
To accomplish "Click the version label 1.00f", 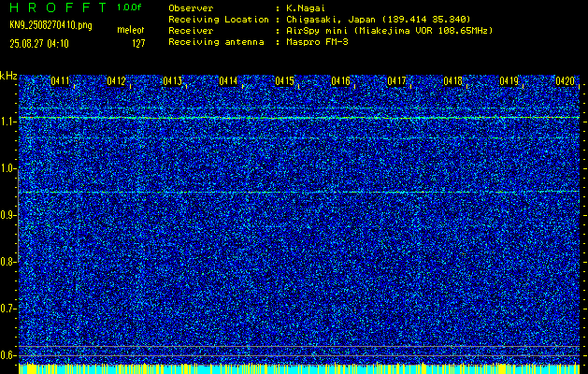I will coord(129,7).
